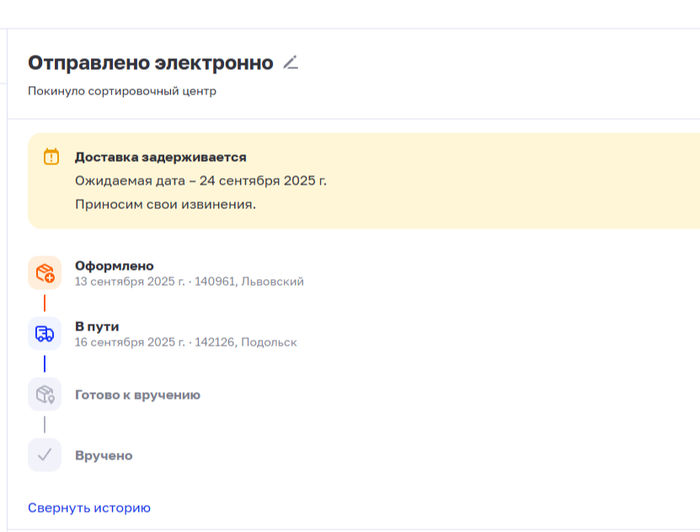Click the Доставка задерживается heading
700x532 pixels.
pos(161,157)
